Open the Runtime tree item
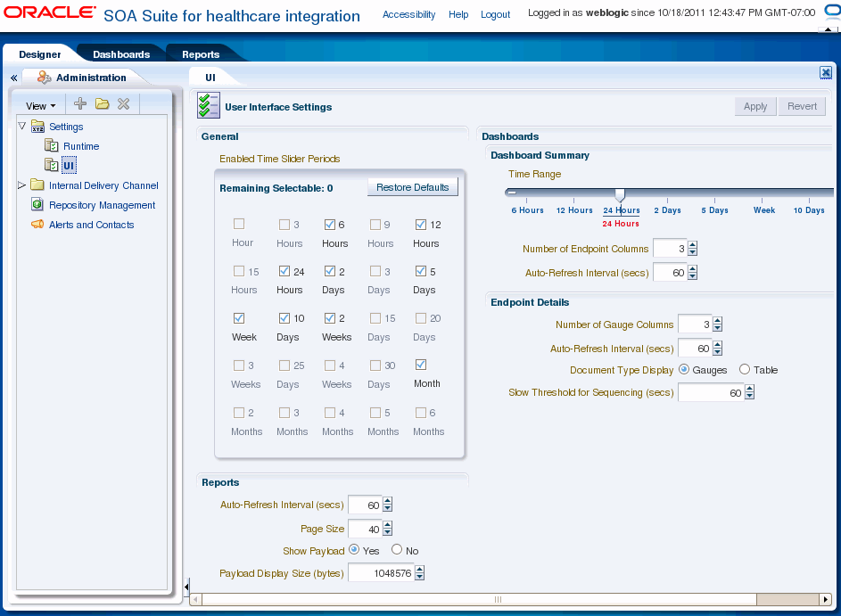Image resolution: width=841 pixels, height=616 pixels. click(x=81, y=146)
